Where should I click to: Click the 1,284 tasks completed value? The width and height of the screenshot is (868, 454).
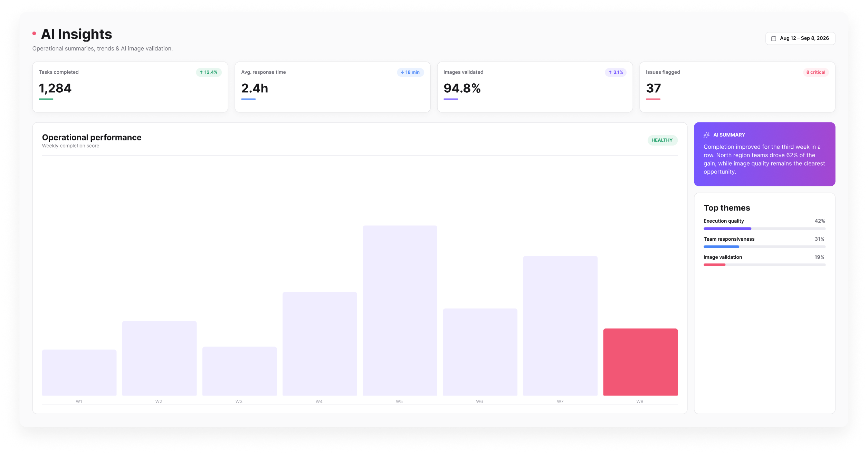pos(55,89)
